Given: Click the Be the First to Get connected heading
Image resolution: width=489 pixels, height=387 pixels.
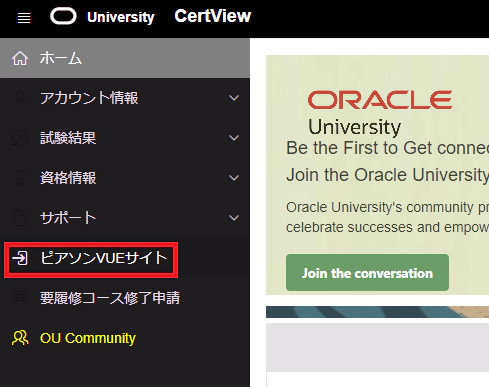Looking at the screenshot, I should tap(387, 148).
